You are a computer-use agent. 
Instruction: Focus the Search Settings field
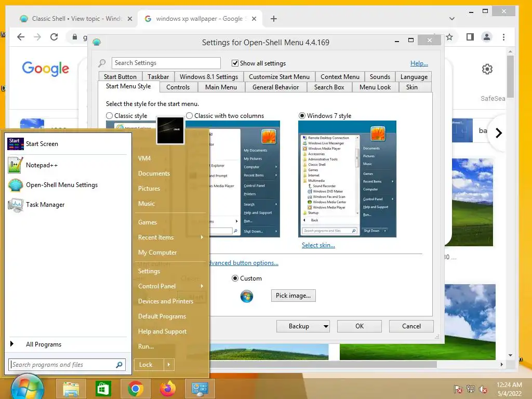[166, 63]
